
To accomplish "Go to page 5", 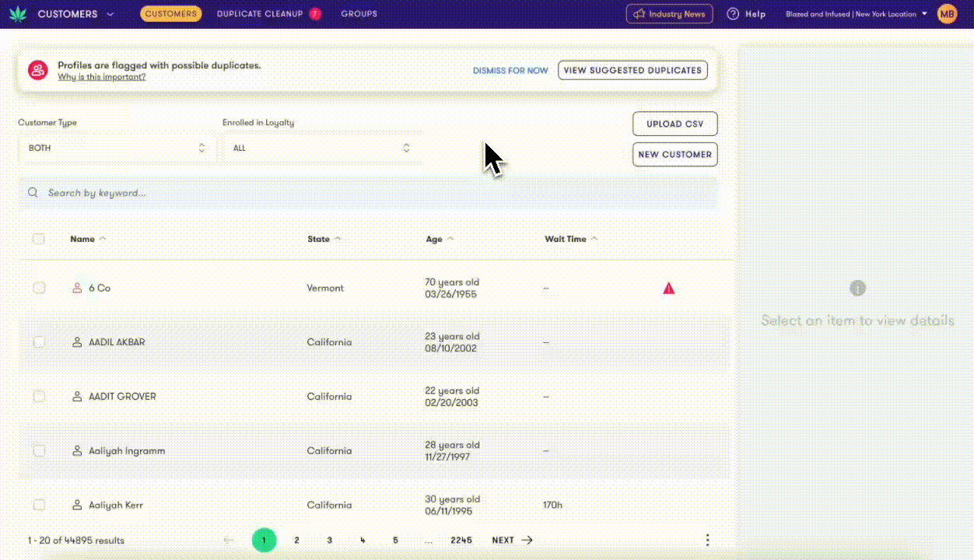I will [395, 540].
